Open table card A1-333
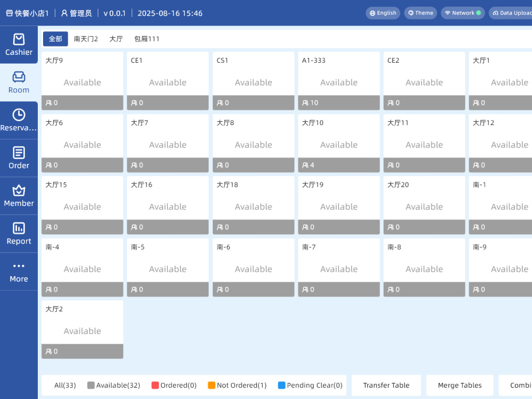Image resolution: width=532 pixels, height=399 pixels. point(339,81)
